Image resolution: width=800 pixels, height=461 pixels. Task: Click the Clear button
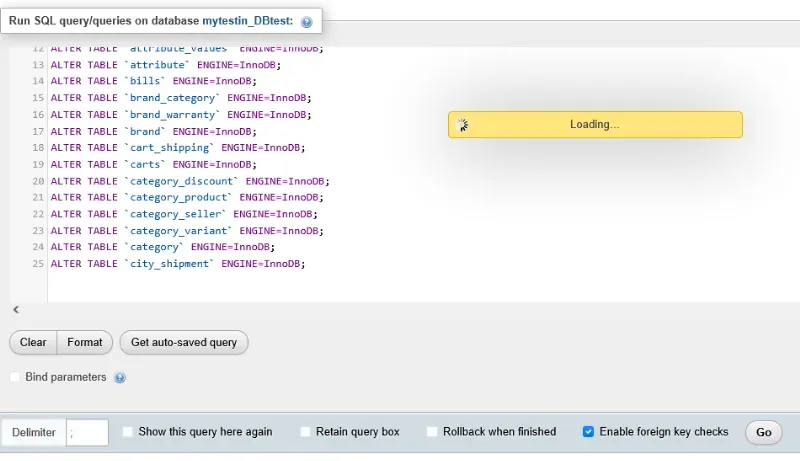33,342
